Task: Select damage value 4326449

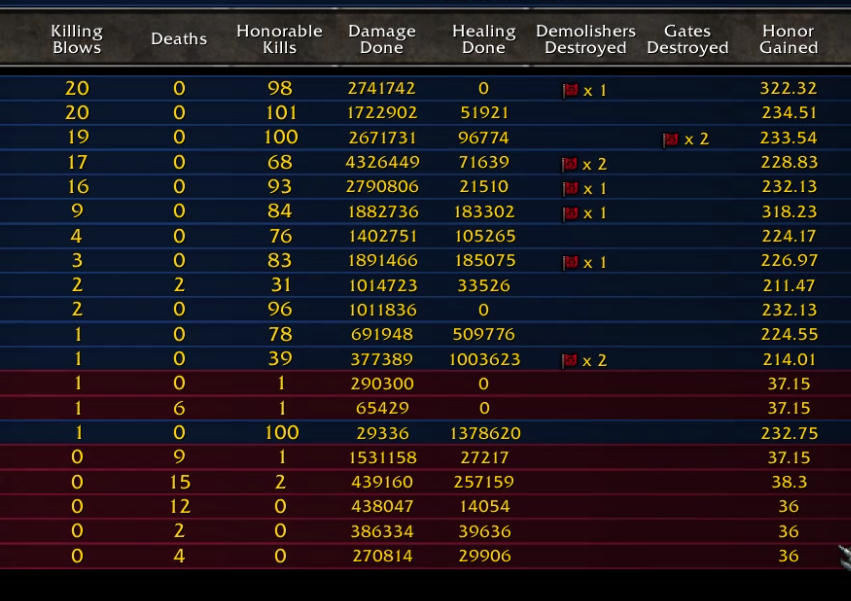Action: click(382, 162)
